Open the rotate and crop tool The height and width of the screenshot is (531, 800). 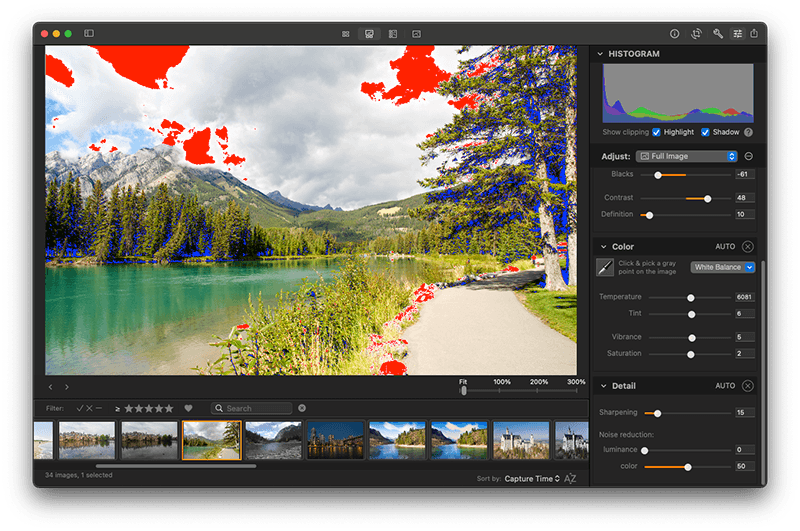point(696,34)
